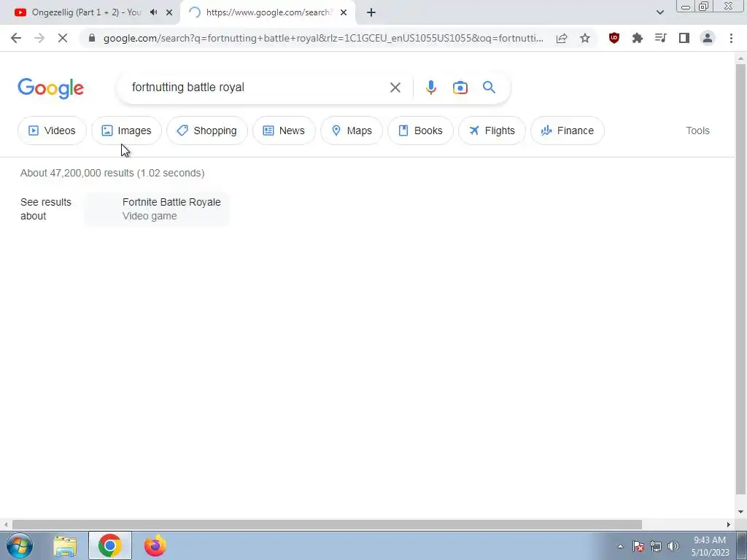Click the horizontal scrollbar thumb
Screen dimensions: 747x560
point(327,524)
